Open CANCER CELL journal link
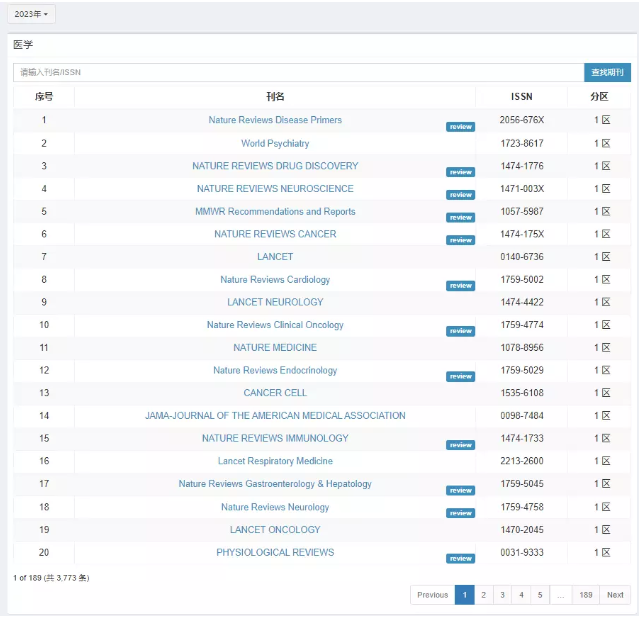Image resolution: width=644 pixels, height=617 pixels. tap(275, 393)
